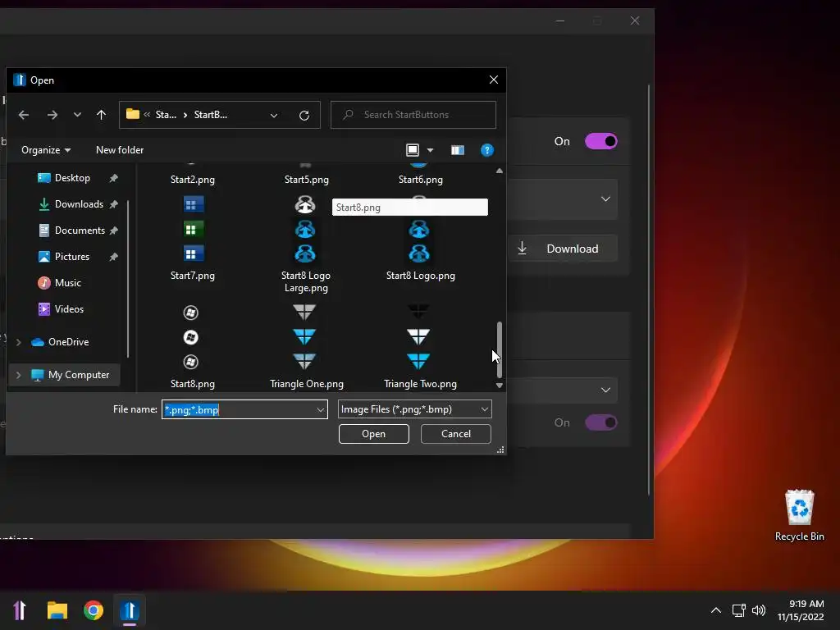This screenshot has height=630, width=840.
Task: Expand the OneDrive tree node
Action: (18, 342)
